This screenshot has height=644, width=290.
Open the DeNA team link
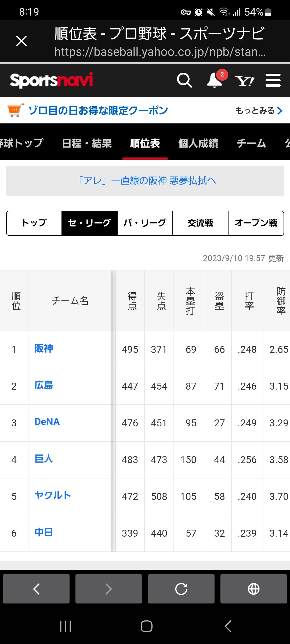47,422
